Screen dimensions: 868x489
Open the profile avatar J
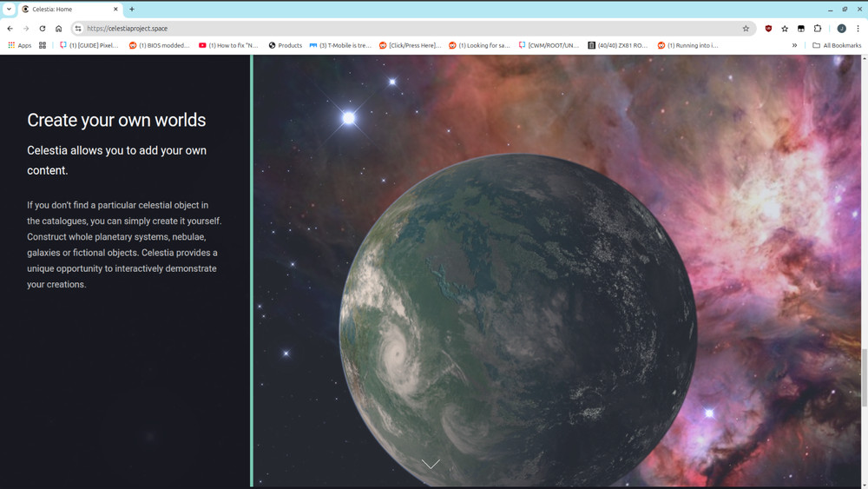[x=841, y=29]
